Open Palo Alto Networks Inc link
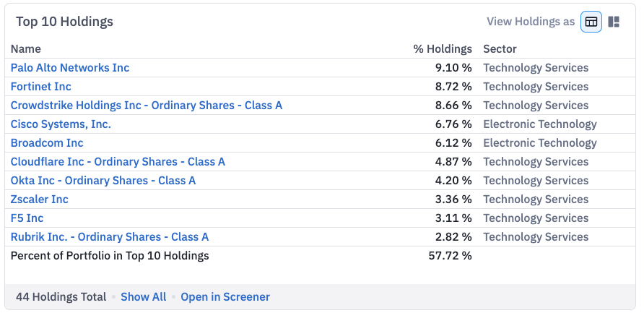Image resolution: width=644 pixels, height=313 pixels. (x=70, y=67)
